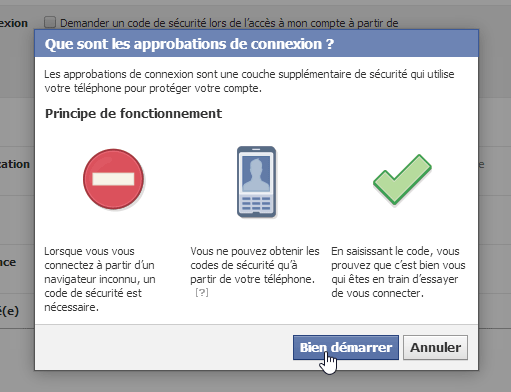Dismiss the dialog with the 'Annuler' button
This screenshot has height=392, width=511.
click(435, 347)
